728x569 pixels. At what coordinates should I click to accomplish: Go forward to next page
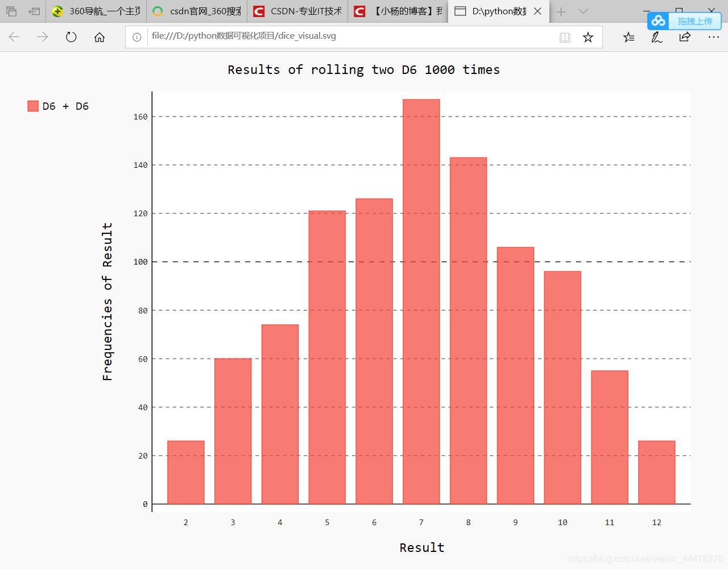[x=43, y=37]
